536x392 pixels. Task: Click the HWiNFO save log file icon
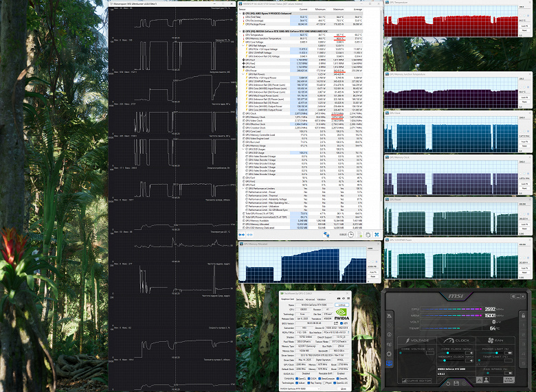[x=361, y=234]
